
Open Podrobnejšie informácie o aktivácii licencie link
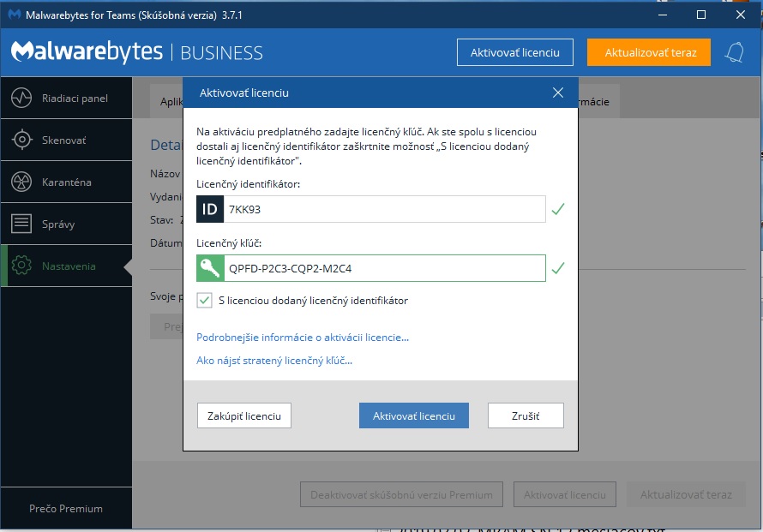pyautogui.click(x=303, y=337)
